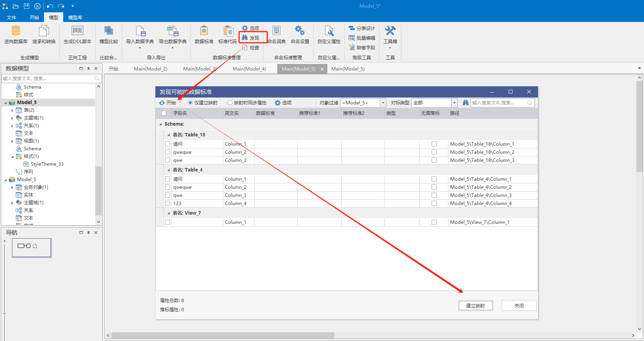Open the Main(Model_4) document tab
This screenshot has width=644, height=341.
click(249, 69)
